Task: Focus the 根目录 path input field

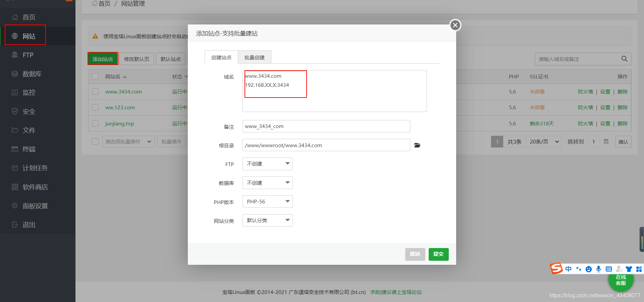Action: click(x=326, y=145)
